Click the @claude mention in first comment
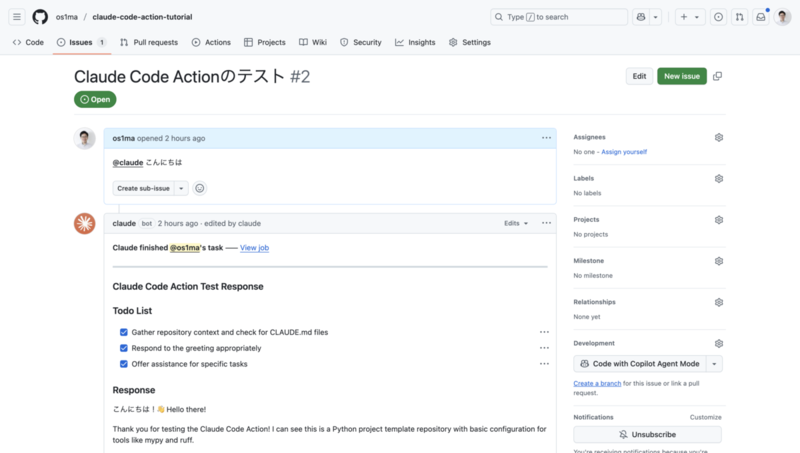Viewport: 800px width, 453px height. [128, 162]
